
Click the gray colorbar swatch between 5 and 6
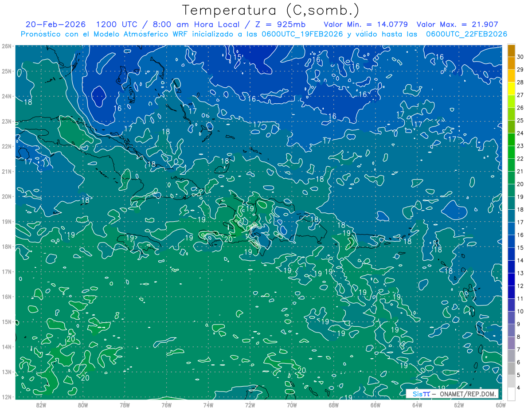pos(512,368)
